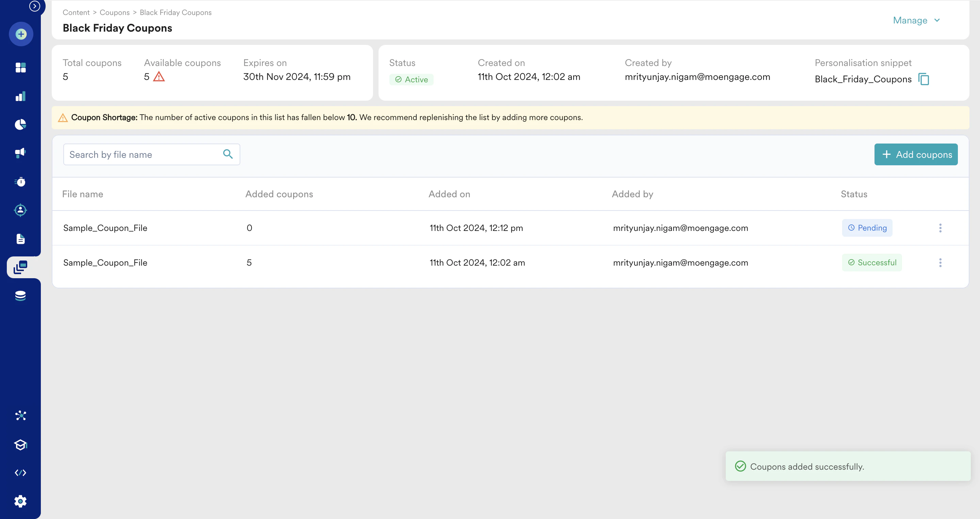Click the search magnifier icon

[x=227, y=154]
